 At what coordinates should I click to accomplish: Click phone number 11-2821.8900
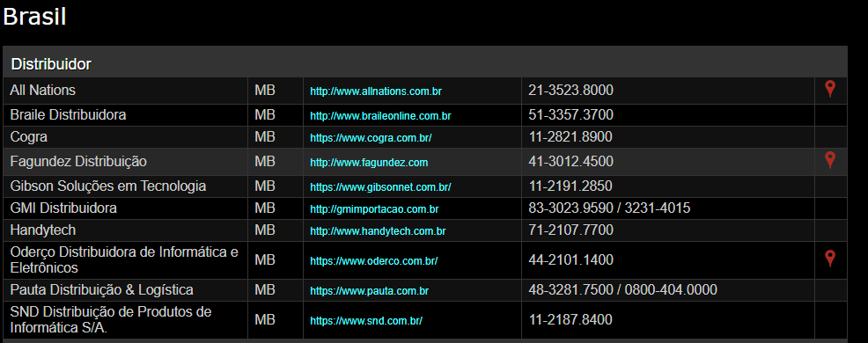(x=570, y=137)
